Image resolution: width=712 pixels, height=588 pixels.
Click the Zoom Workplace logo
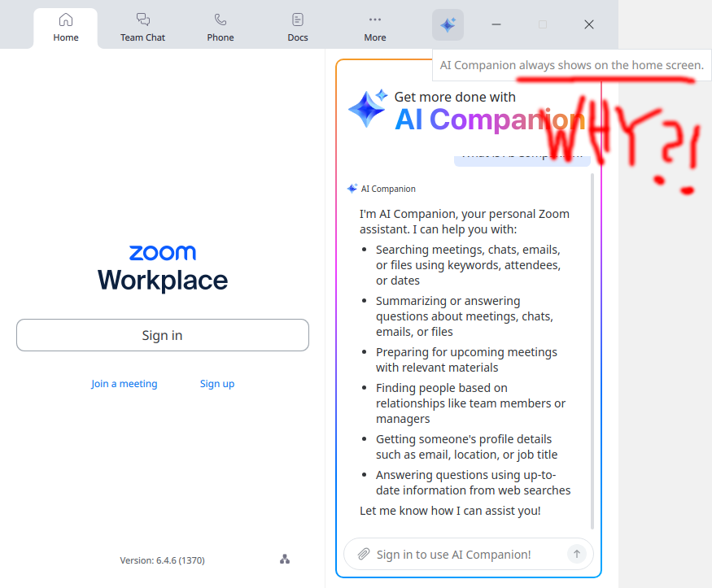click(163, 268)
